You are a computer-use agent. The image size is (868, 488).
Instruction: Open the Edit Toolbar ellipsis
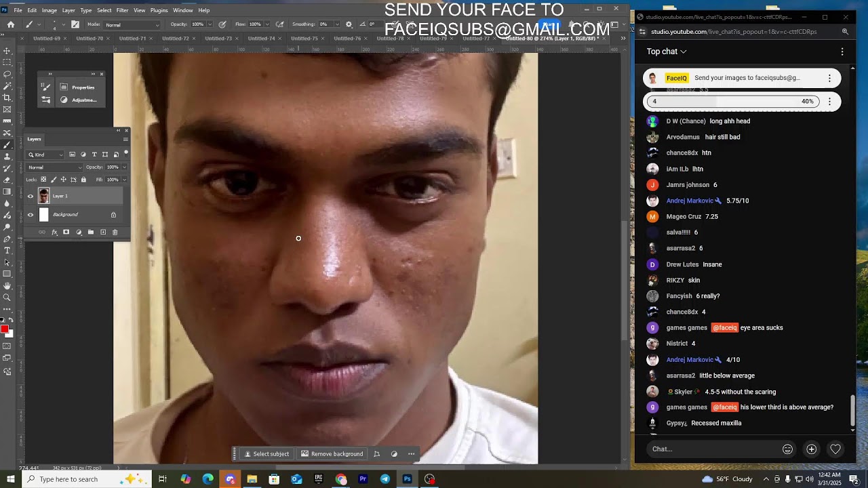coord(7,309)
